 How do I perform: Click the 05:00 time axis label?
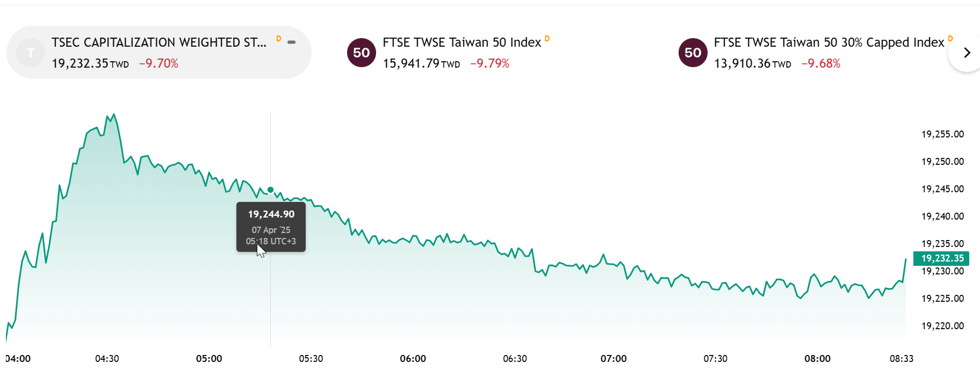[x=209, y=359]
